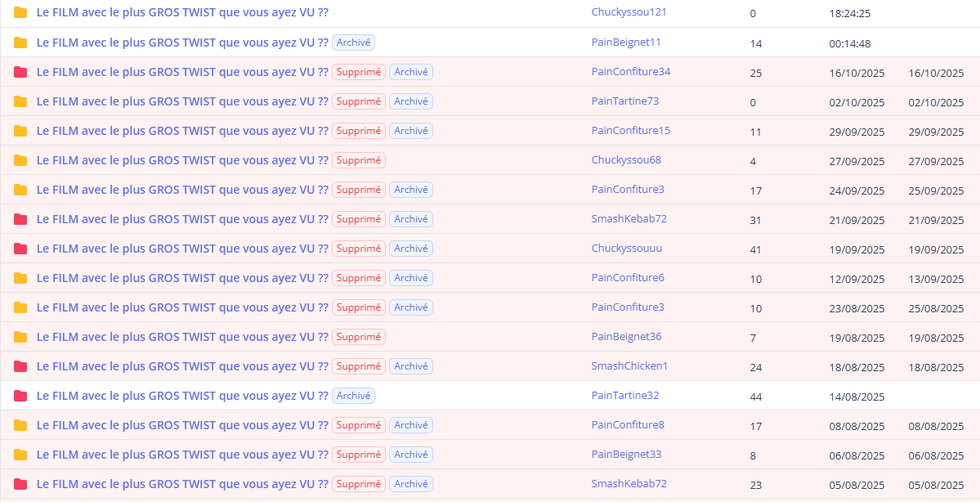Open the archived topic title by PainBeignet11
Viewport: 980px width, 502px height.
[182, 43]
